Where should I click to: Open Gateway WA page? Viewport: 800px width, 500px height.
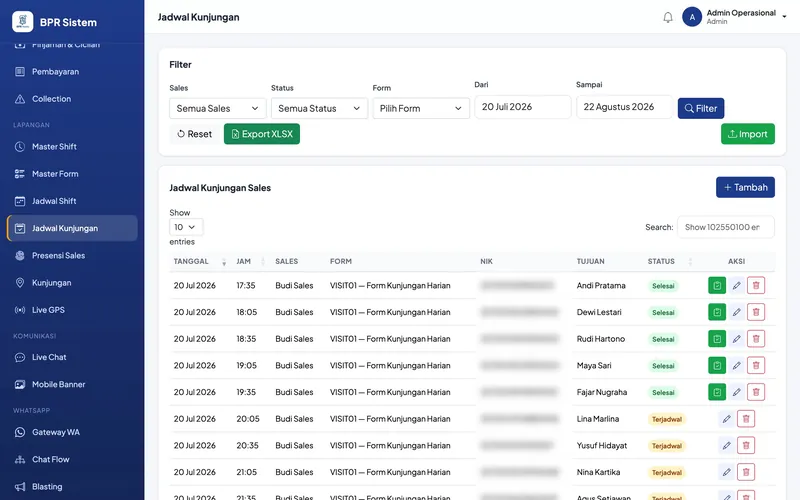pyautogui.click(x=72, y=432)
